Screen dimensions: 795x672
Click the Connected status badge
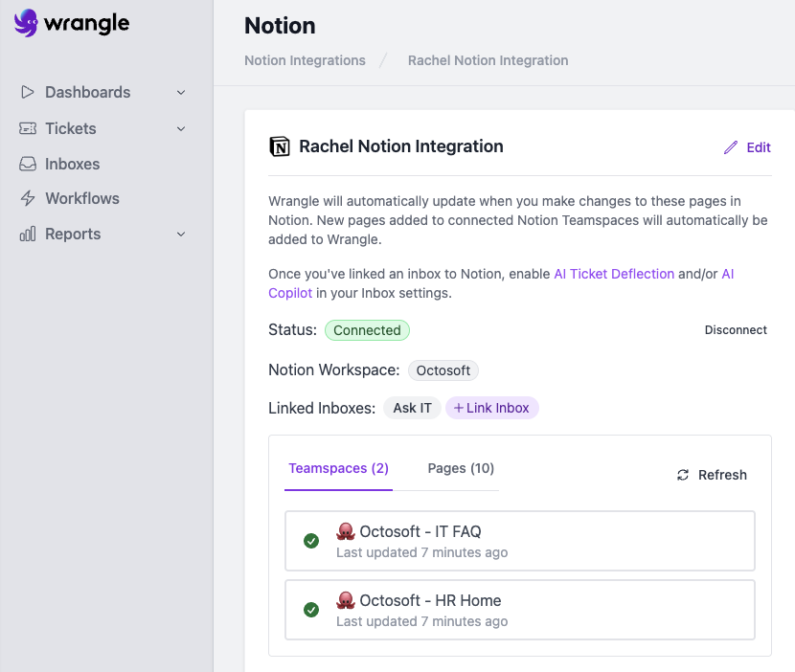point(367,330)
